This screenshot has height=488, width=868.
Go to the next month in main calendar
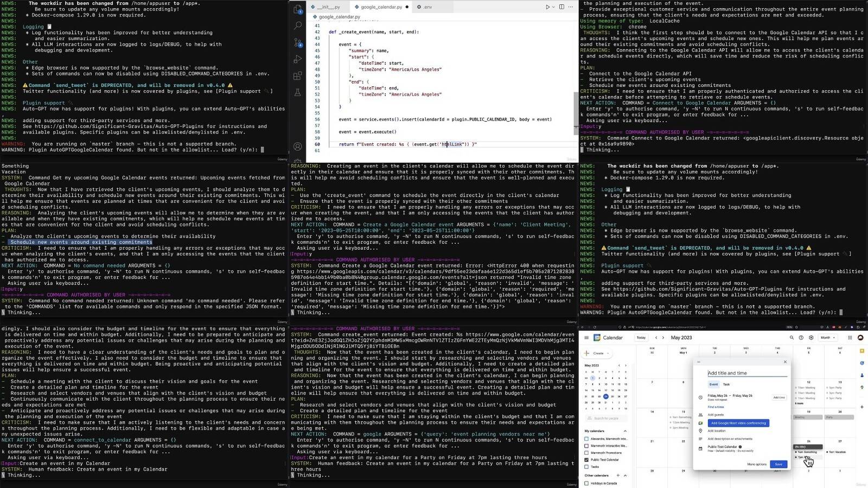tap(662, 338)
